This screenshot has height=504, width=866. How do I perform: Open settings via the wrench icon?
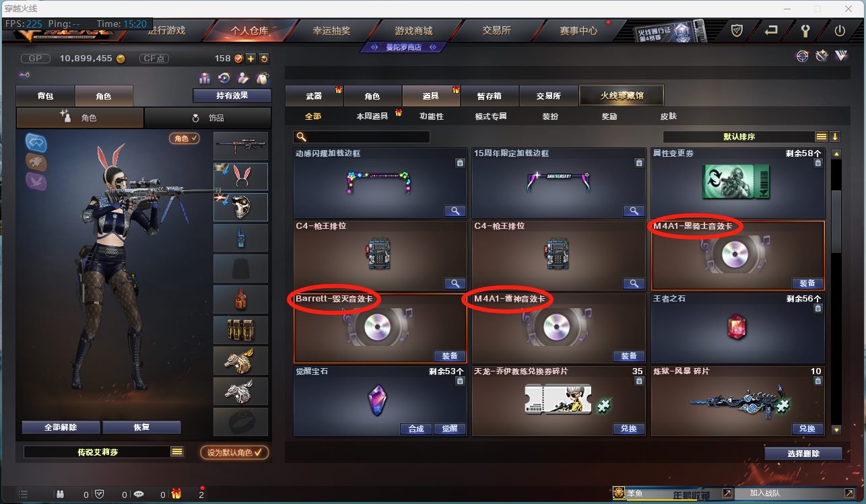[805, 30]
